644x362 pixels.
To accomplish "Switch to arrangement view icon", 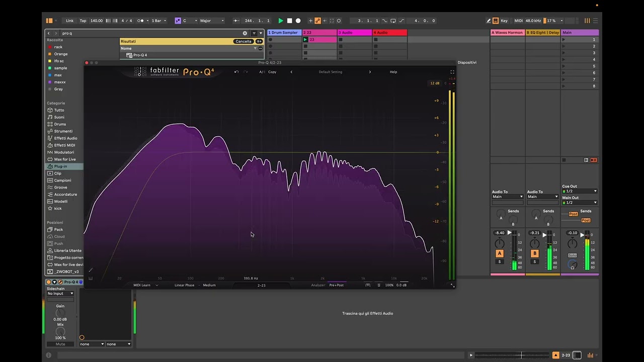I will tap(595, 21).
